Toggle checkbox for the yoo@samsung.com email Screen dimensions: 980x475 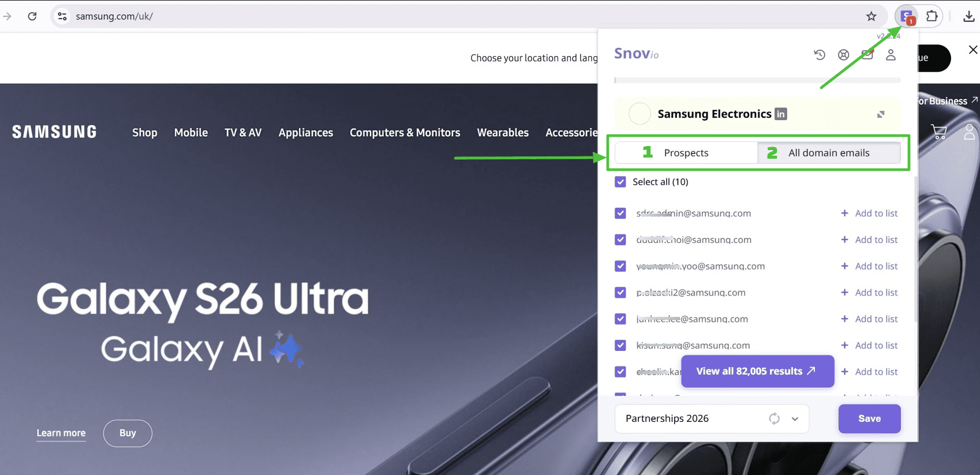pos(620,266)
